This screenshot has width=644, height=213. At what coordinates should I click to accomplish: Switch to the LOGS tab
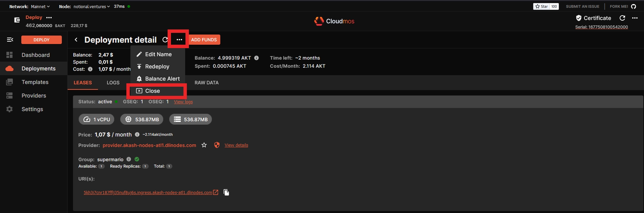point(113,83)
